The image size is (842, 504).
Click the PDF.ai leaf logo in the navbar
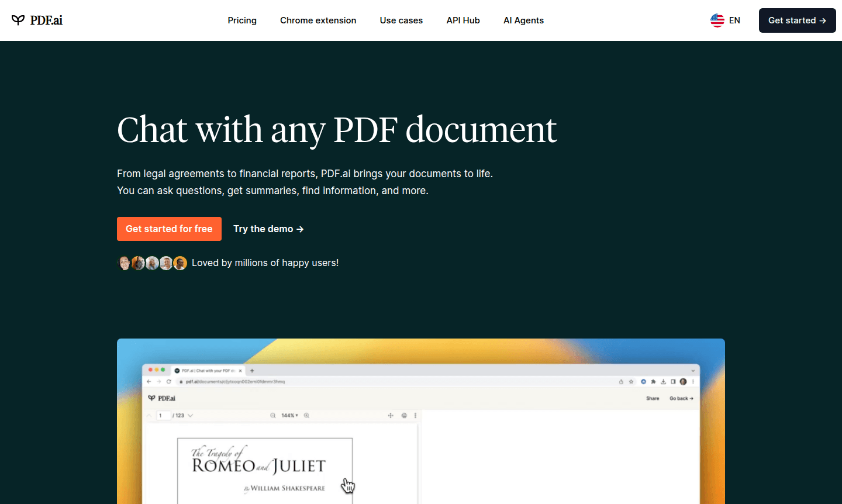click(19, 19)
